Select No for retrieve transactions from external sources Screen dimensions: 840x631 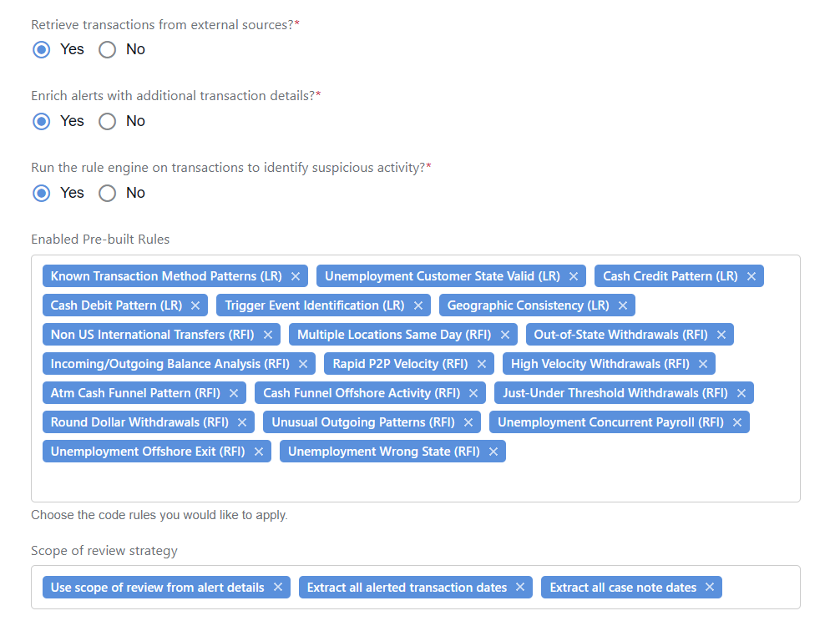107,50
